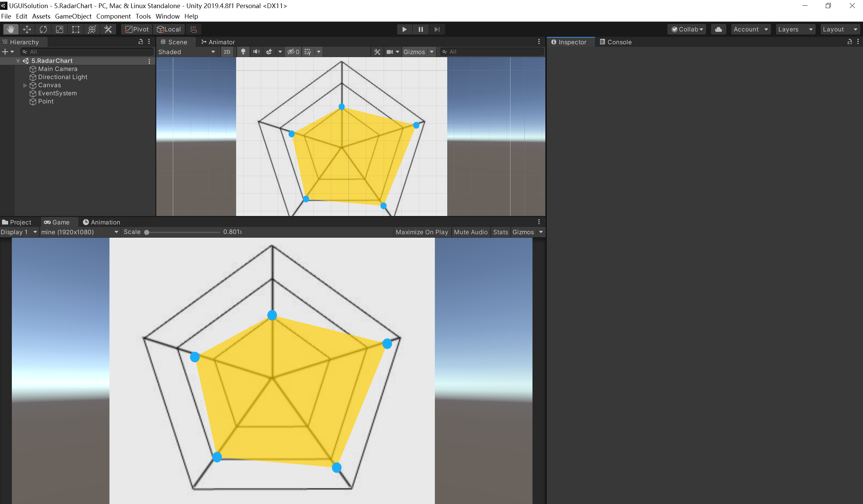Click the Pause button

pos(421,29)
